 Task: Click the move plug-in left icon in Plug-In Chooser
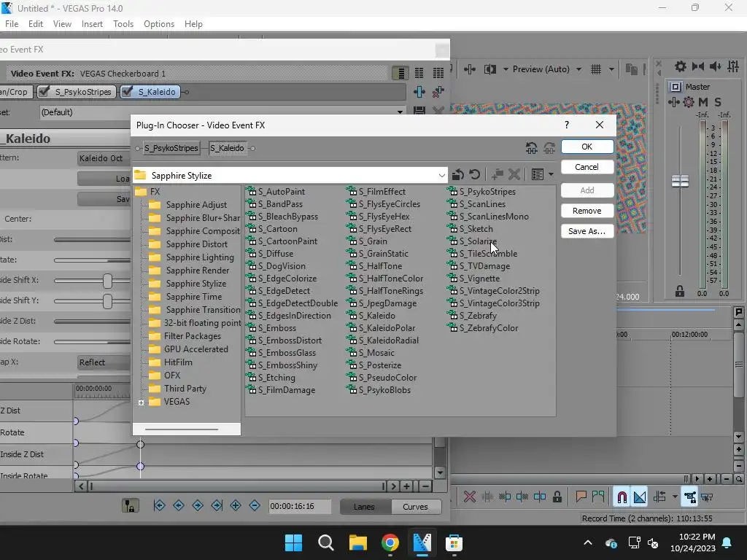(x=532, y=148)
